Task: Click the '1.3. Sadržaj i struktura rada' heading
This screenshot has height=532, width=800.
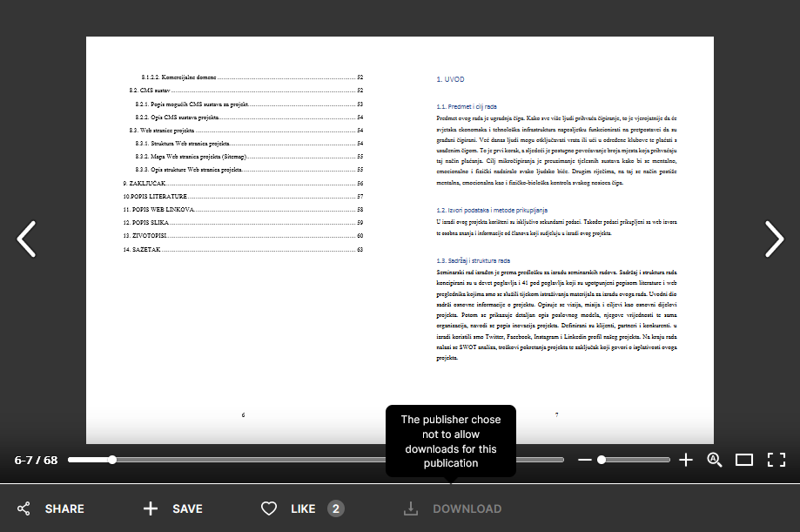Action: (473, 260)
